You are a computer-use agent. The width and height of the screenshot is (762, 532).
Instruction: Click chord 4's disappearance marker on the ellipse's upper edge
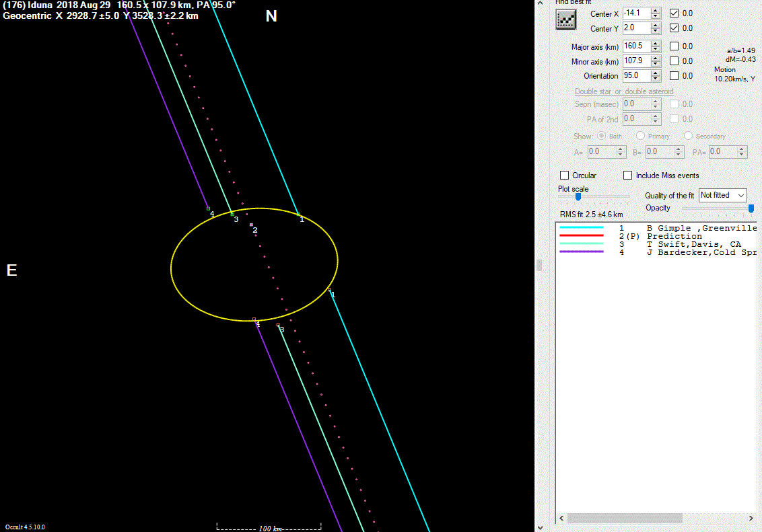pyautogui.click(x=209, y=208)
